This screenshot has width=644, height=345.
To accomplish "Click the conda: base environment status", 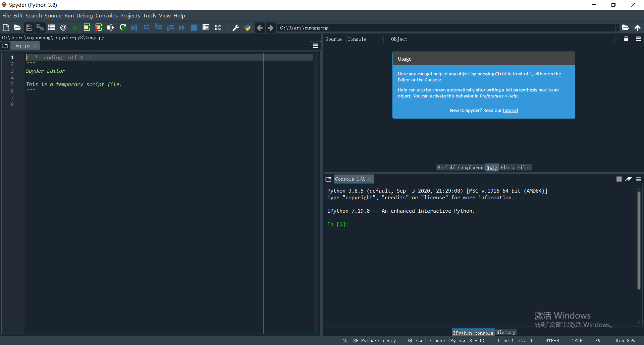I will (446, 341).
